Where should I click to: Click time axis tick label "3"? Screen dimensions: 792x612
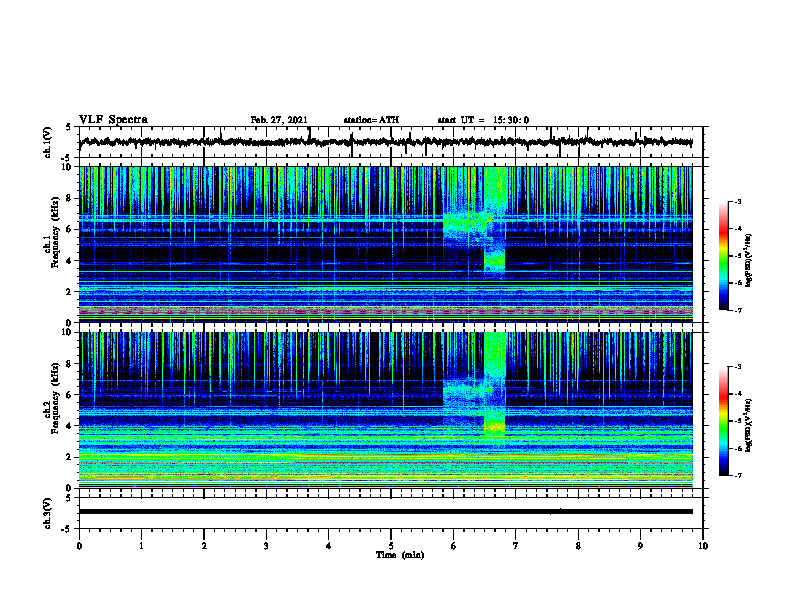pyautogui.click(x=266, y=546)
